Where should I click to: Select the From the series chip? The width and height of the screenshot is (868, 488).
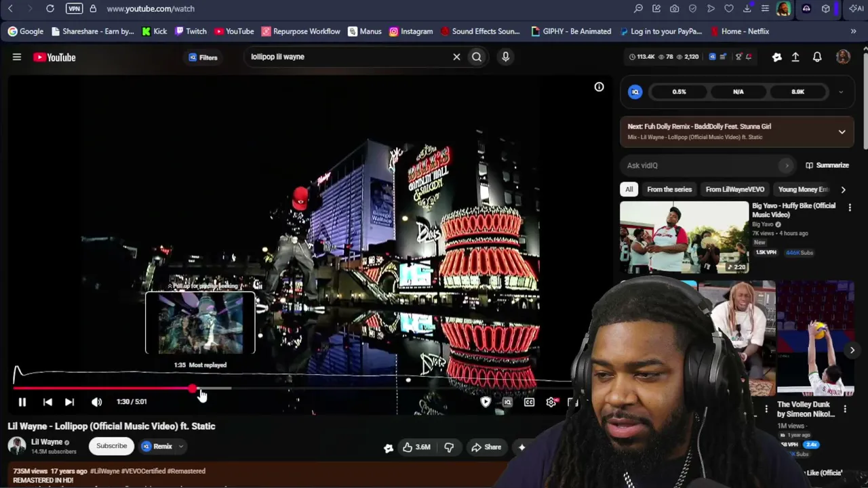[669, 190]
